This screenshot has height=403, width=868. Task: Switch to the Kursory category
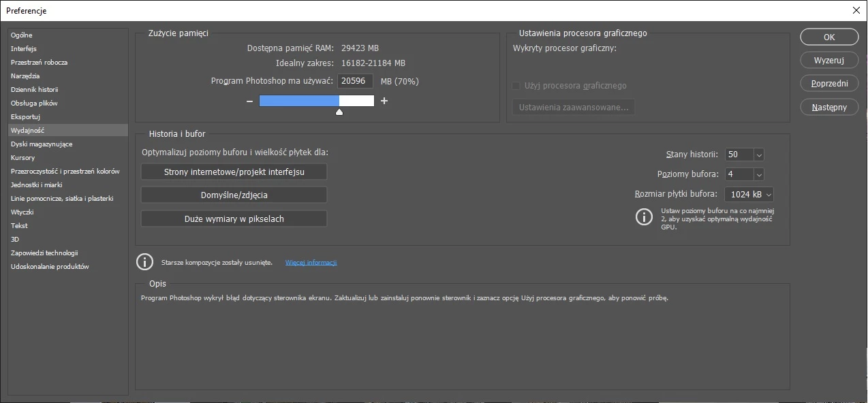67,157
